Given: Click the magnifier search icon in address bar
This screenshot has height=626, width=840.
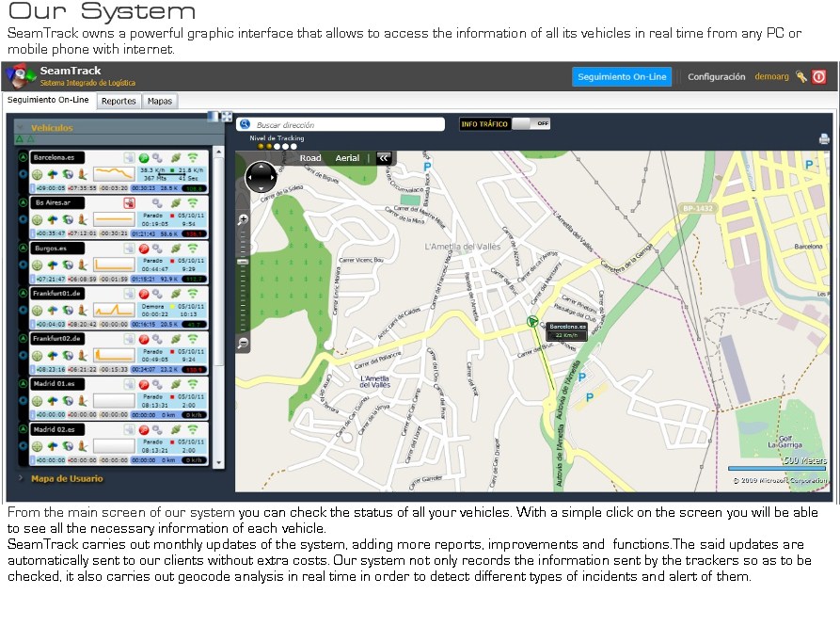Looking at the screenshot, I should (245, 124).
